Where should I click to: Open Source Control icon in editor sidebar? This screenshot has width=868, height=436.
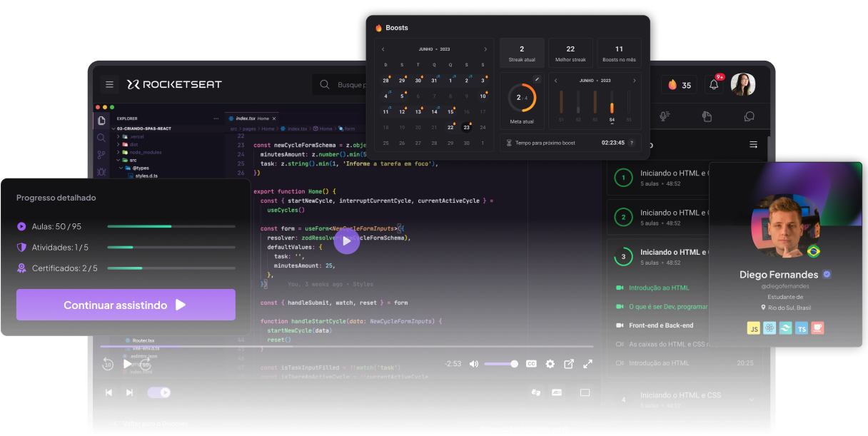point(102,155)
